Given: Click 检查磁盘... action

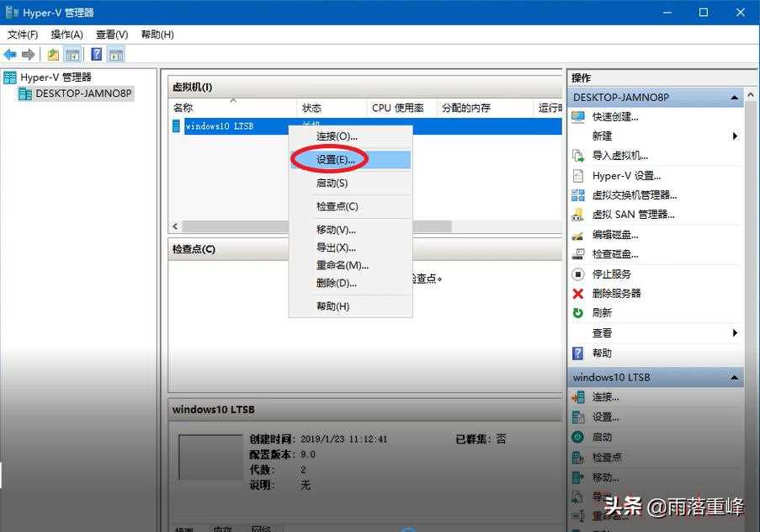Looking at the screenshot, I should 615,254.
